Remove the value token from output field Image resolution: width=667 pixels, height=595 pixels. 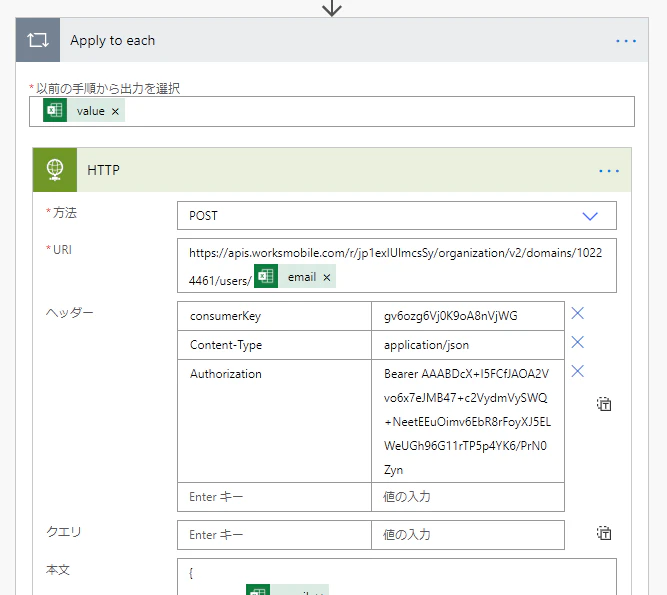point(115,111)
